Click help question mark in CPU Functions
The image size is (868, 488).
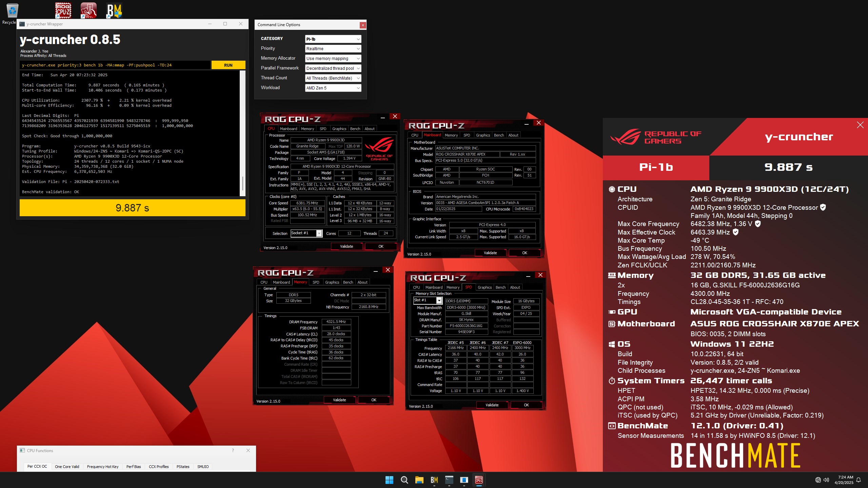pyautogui.click(x=233, y=450)
